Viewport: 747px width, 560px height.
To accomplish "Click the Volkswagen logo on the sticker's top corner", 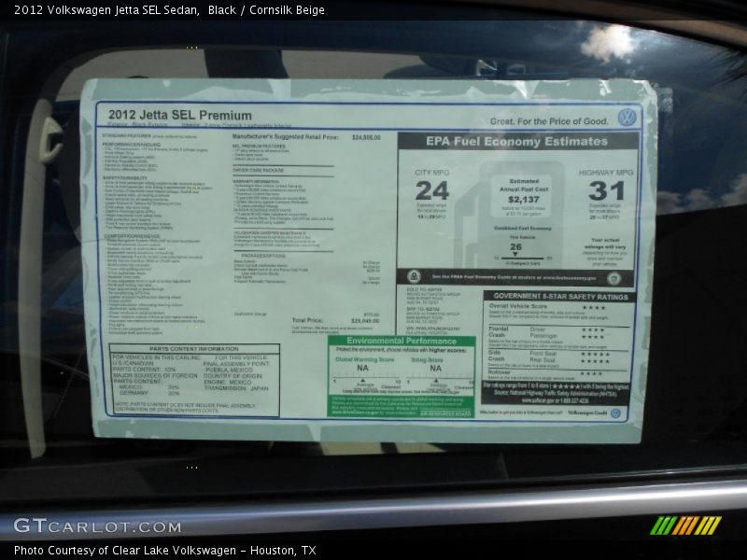I will tap(627, 118).
